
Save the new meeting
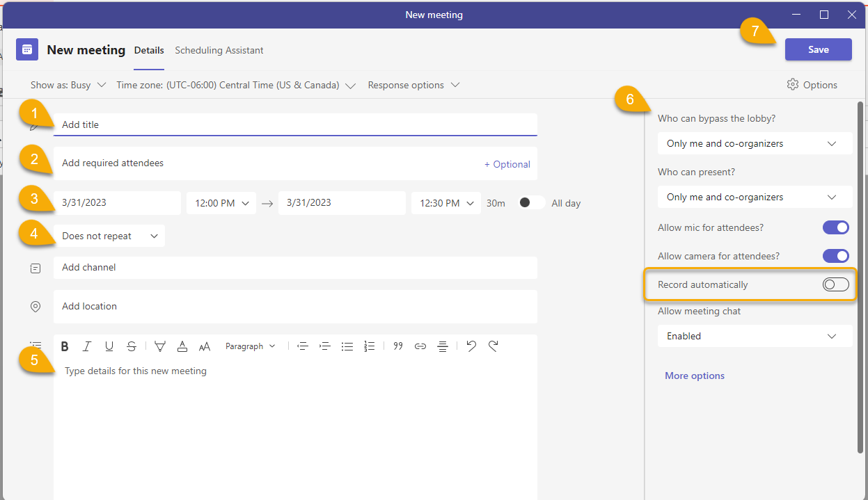(819, 49)
